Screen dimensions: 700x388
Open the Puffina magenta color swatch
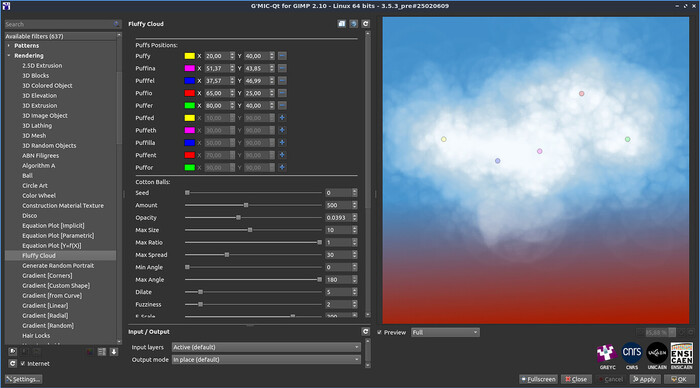click(190, 68)
